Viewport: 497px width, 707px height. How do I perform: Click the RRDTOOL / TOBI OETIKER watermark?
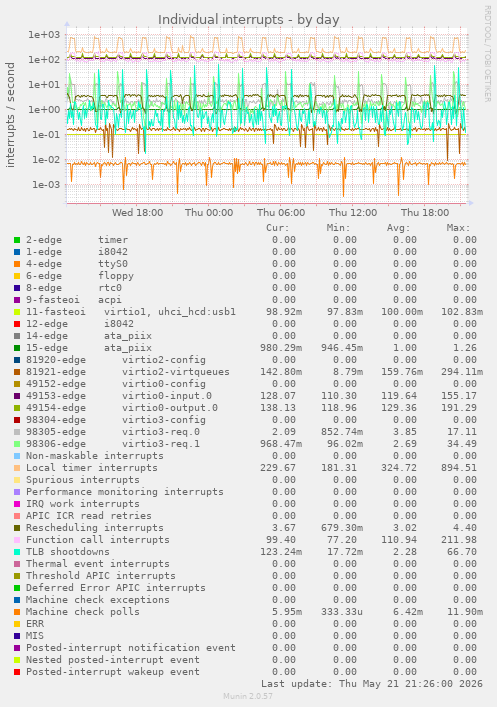[x=487, y=53]
